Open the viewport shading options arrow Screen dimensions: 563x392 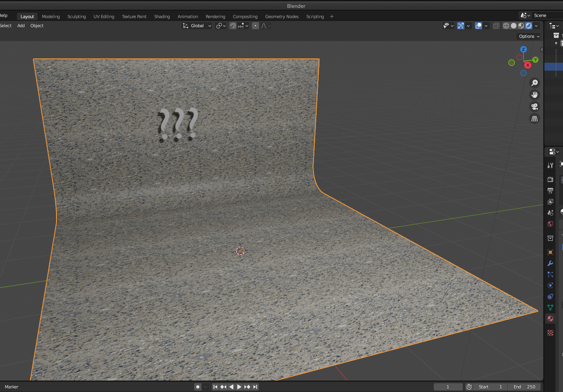pyautogui.click(x=536, y=26)
